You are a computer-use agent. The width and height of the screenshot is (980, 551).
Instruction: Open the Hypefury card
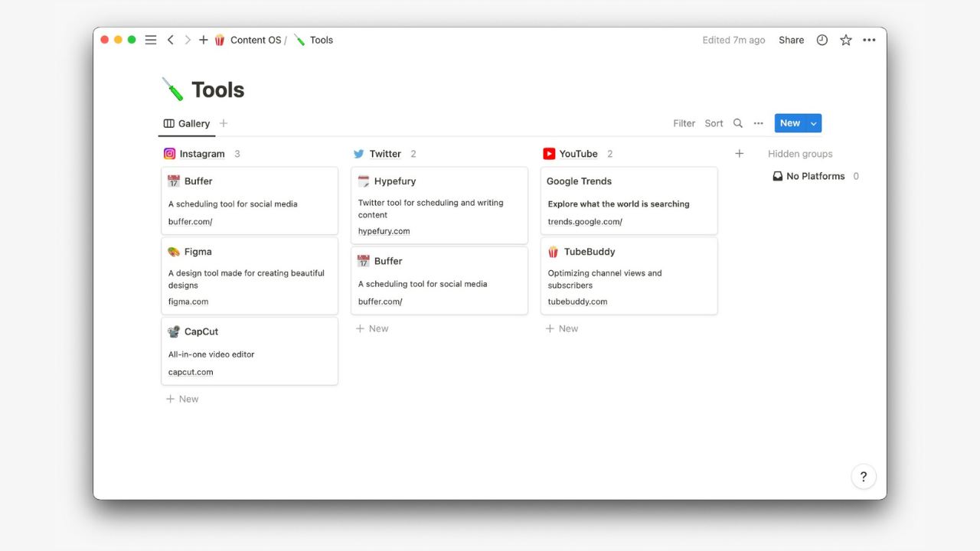click(439, 205)
